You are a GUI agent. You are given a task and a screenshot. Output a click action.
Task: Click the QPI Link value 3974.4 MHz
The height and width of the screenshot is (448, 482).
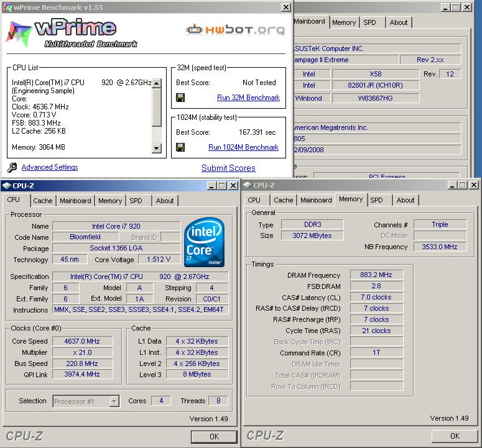click(82, 374)
